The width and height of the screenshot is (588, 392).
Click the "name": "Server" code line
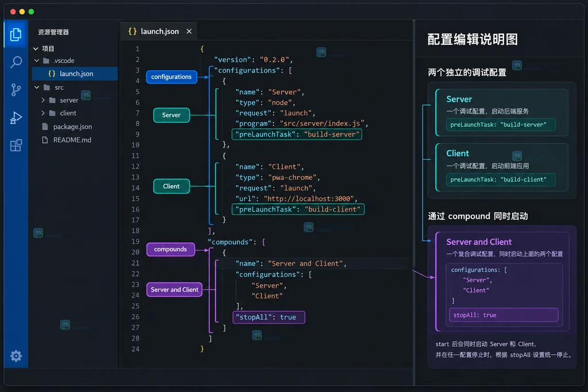point(270,92)
